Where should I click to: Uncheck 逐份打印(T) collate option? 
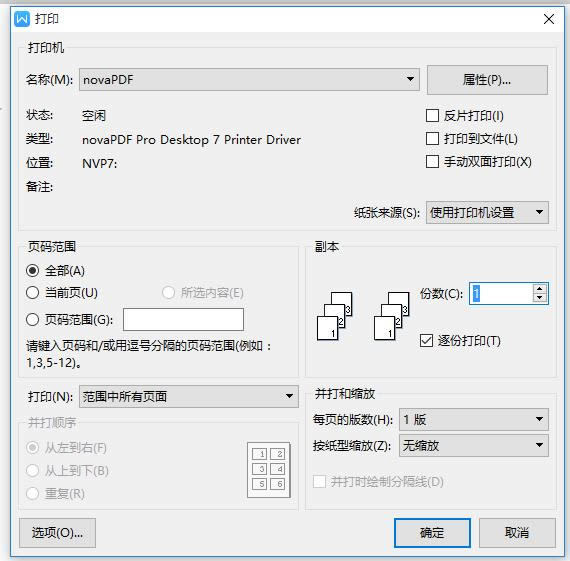point(426,341)
